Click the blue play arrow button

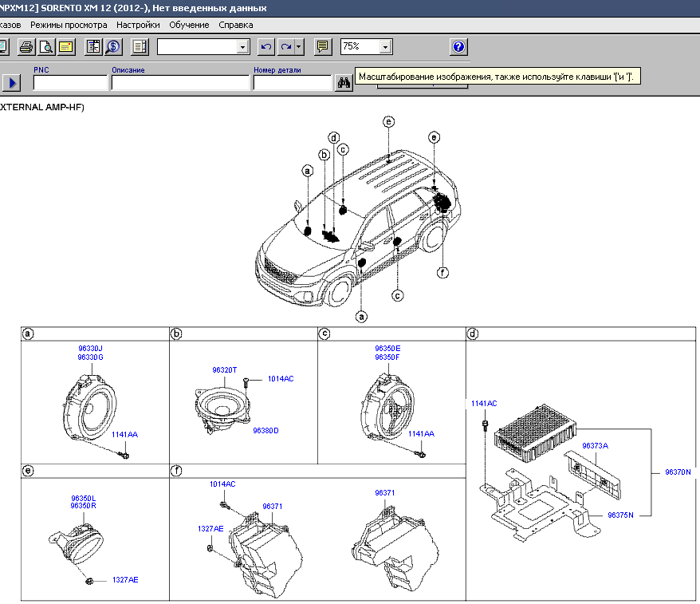(11, 83)
